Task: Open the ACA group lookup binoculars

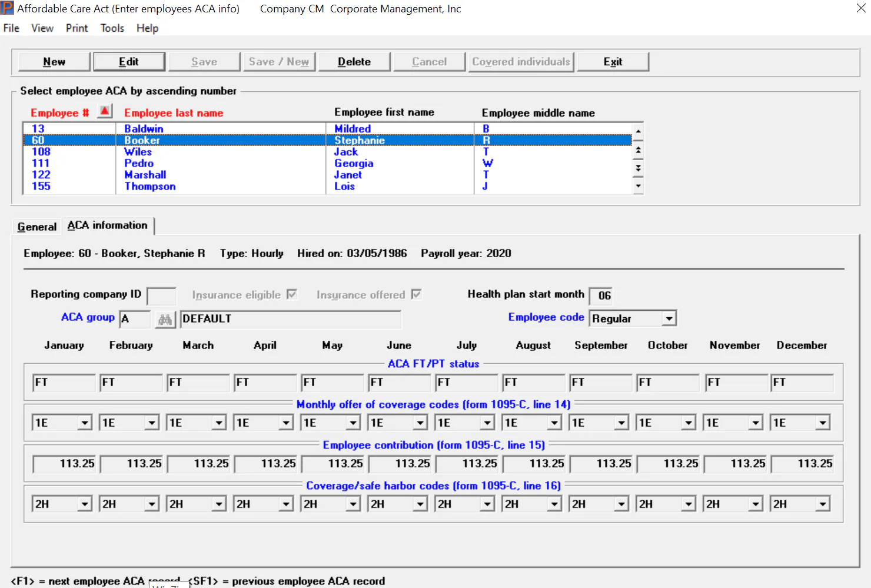Action: tap(165, 319)
